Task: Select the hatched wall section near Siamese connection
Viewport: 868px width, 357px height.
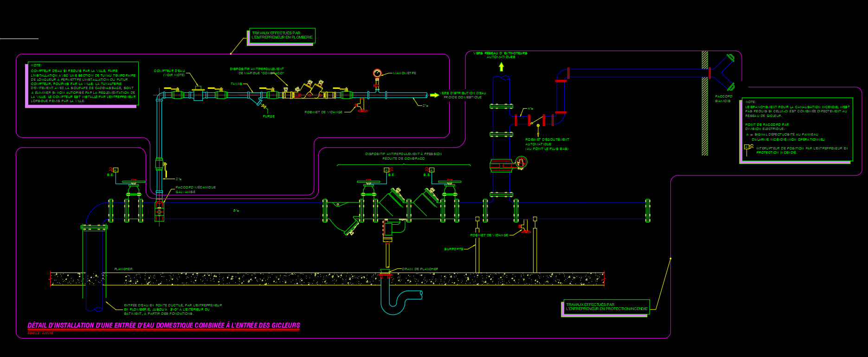Action: [x=704, y=103]
